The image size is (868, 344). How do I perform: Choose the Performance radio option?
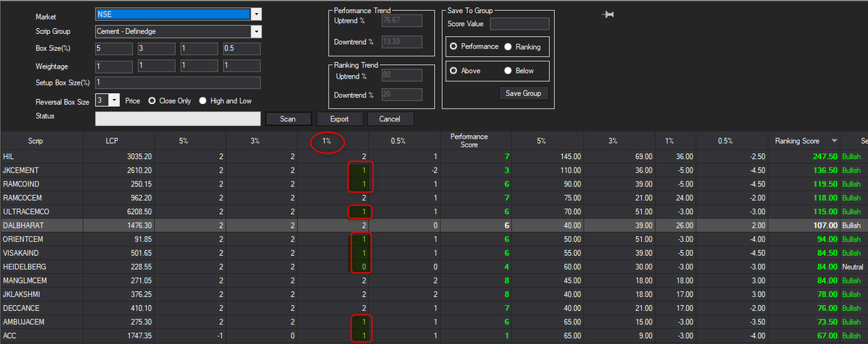click(x=454, y=46)
